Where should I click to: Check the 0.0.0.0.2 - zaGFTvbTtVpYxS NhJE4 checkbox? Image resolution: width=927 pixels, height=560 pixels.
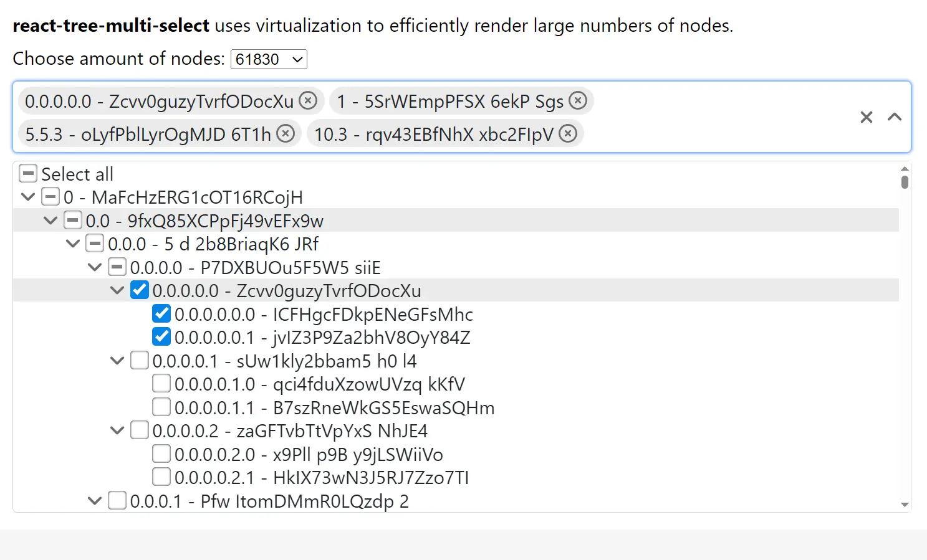pyautogui.click(x=140, y=430)
